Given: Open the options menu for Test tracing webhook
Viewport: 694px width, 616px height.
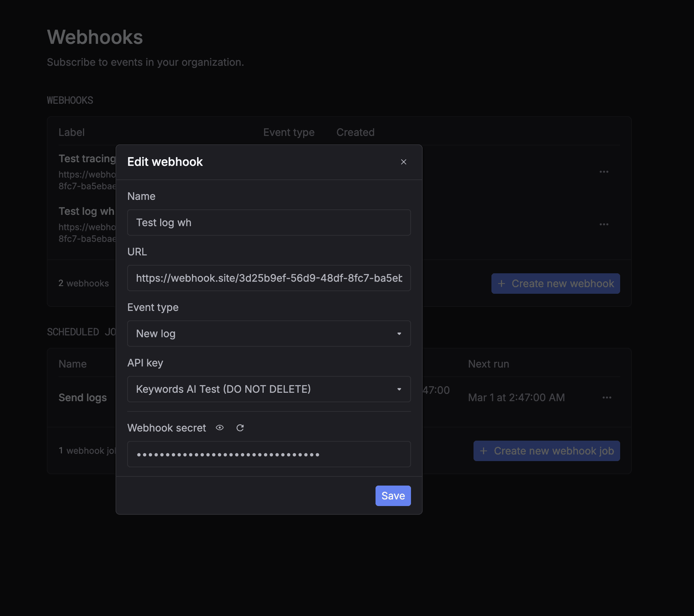Looking at the screenshot, I should coord(604,172).
